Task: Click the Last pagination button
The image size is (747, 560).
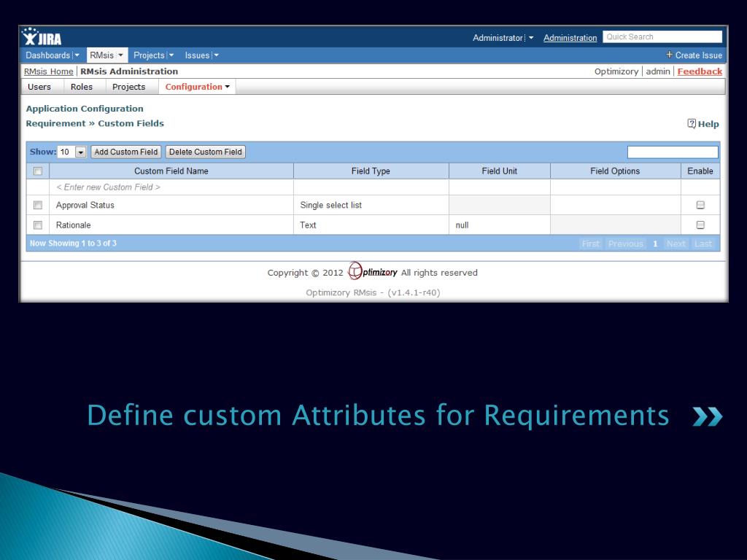Action: pyautogui.click(x=703, y=244)
